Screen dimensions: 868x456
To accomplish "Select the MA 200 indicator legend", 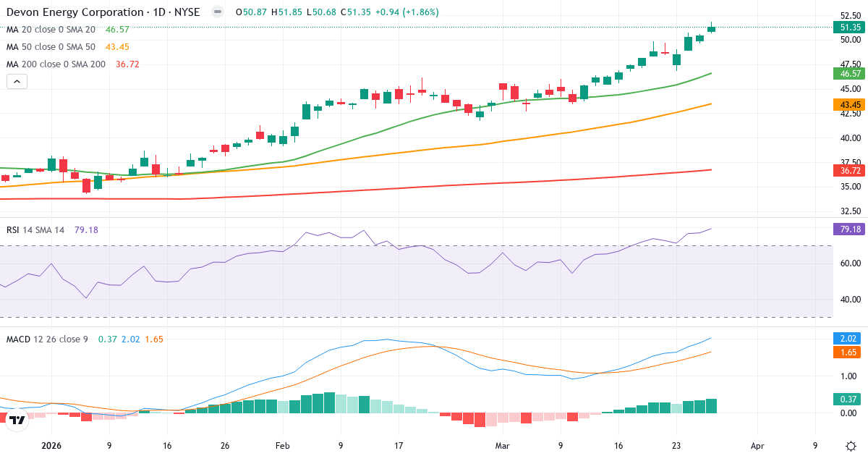I will click(56, 64).
